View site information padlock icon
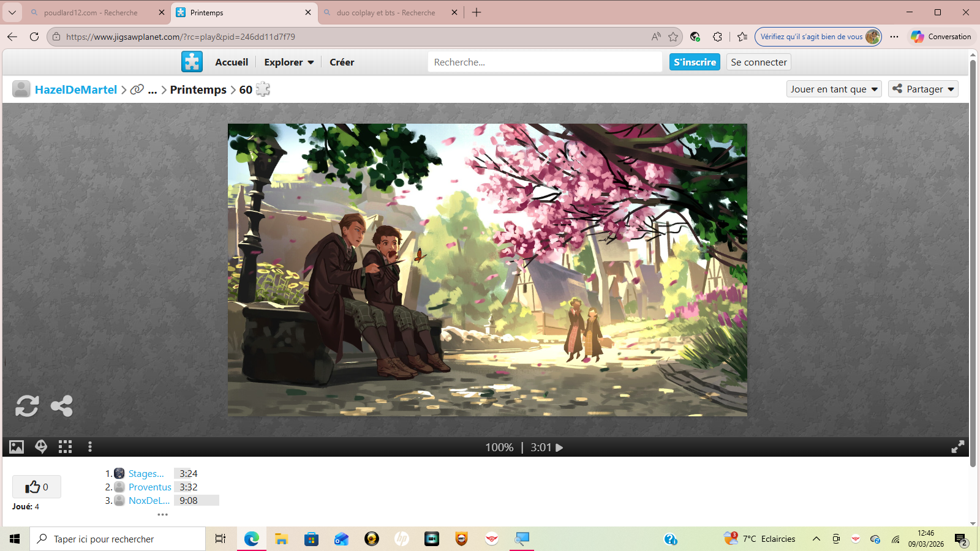The width and height of the screenshot is (980, 551). coord(56,37)
